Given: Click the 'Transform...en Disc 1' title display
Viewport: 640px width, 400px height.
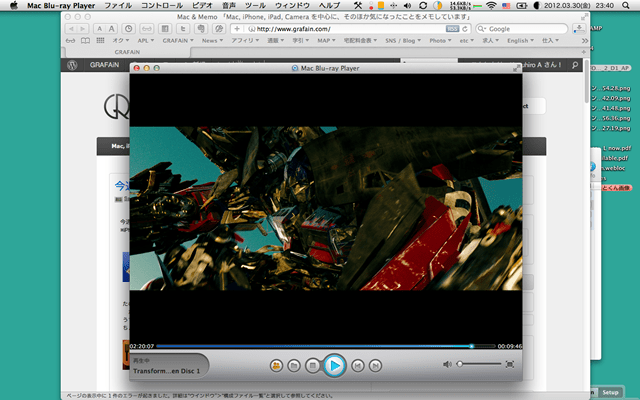Looking at the screenshot, I should tap(167, 371).
